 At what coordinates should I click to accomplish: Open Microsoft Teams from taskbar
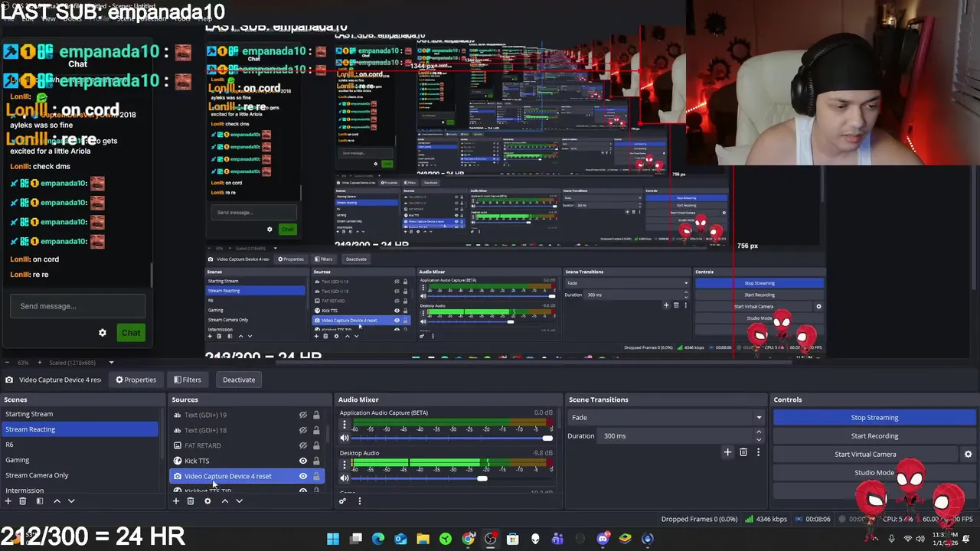pos(557,539)
